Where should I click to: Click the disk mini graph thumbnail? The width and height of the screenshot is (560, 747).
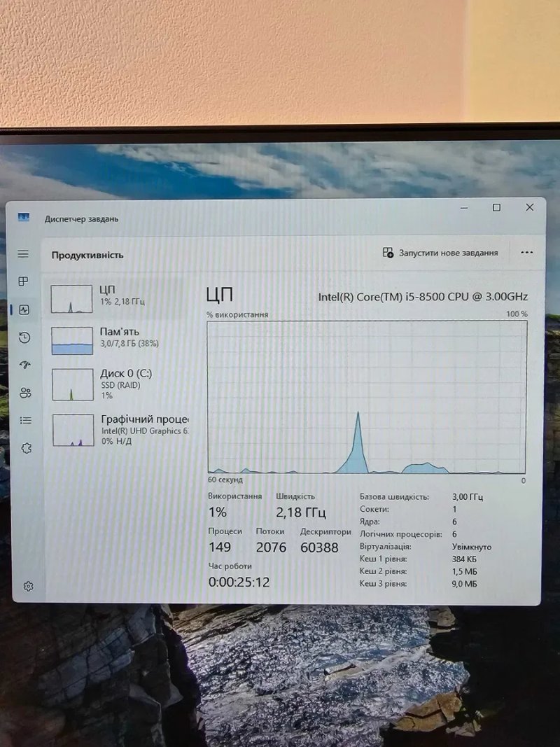(72, 384)
